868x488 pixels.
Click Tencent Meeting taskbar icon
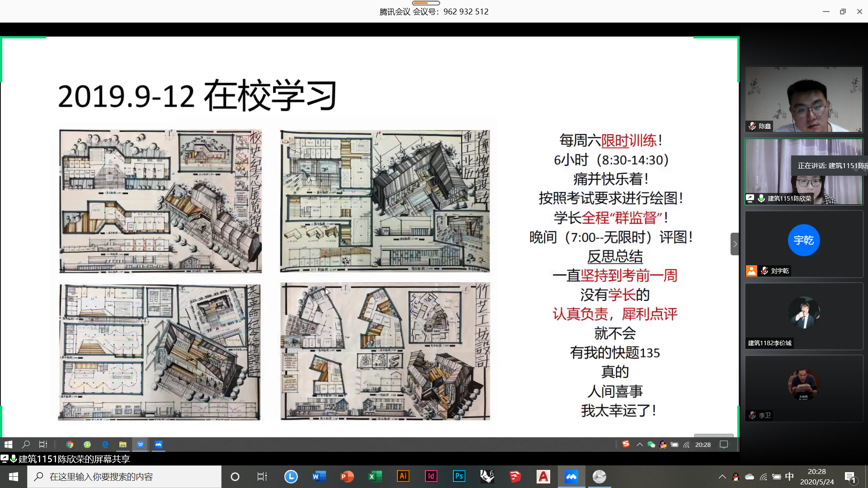[571, 477]
